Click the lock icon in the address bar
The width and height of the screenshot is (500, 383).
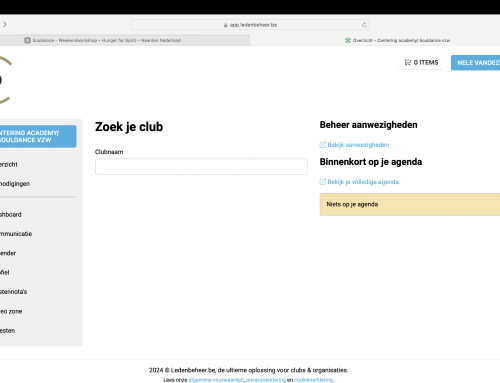226,25
